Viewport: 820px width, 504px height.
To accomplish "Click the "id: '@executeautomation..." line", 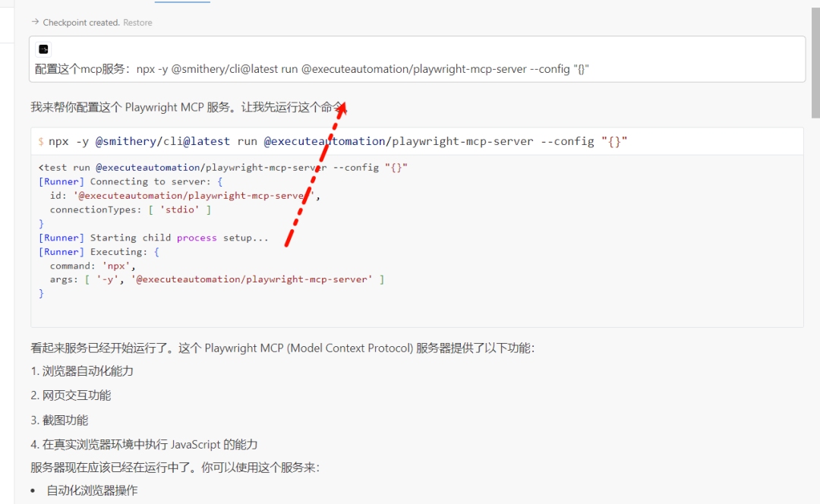I will click(x=184, y=196).
